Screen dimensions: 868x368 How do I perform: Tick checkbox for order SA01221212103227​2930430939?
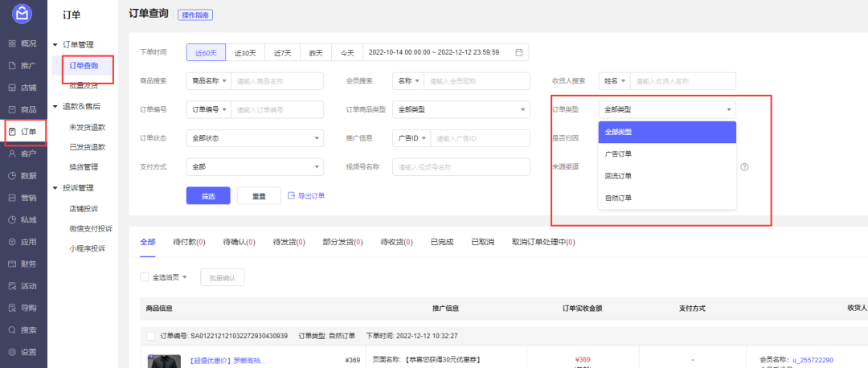(x=150, y=336)
